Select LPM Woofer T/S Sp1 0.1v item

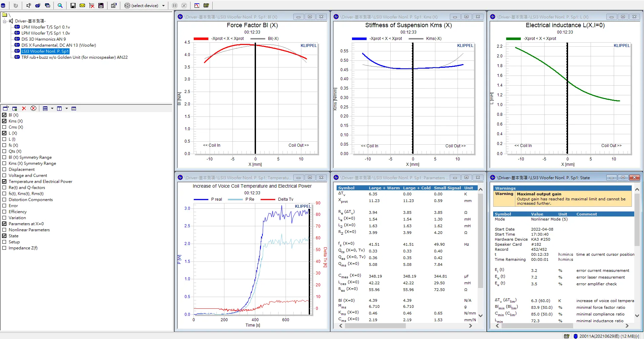coord(46,27)
